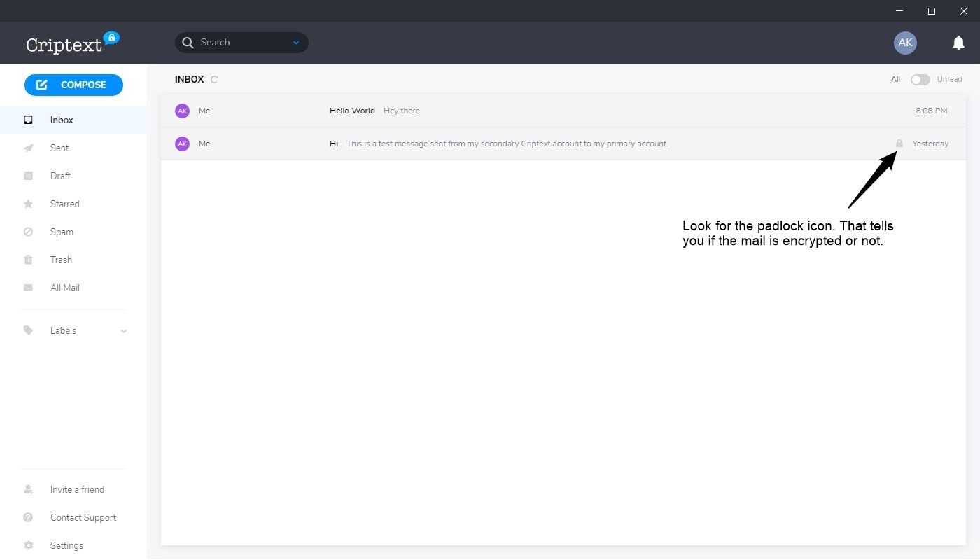Viewport: 980px width, 560px height.
Task: Open notifications bell
Action: tap(958, 43)
